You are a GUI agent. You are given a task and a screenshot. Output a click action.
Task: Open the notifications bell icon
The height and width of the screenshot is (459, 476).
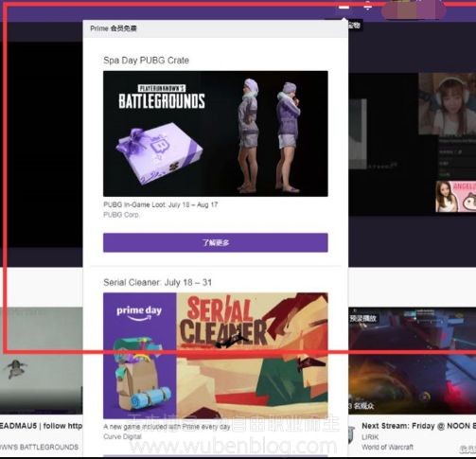[x=368, y=6]
